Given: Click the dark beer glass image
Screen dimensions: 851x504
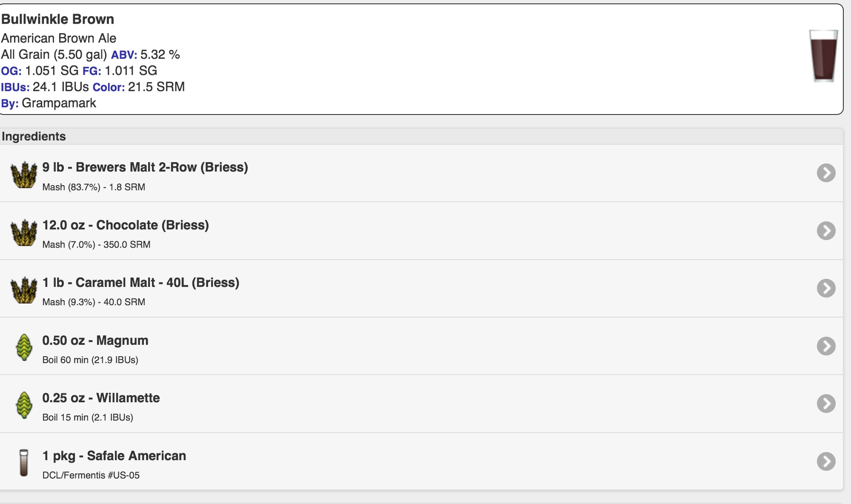Looking at the screenshot, I should (823, 56).
